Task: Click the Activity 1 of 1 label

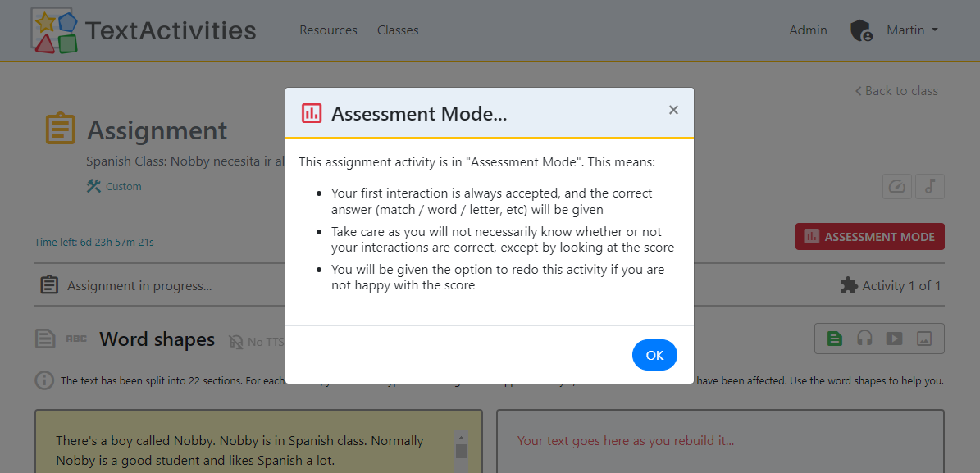Action: pos(901,286)
